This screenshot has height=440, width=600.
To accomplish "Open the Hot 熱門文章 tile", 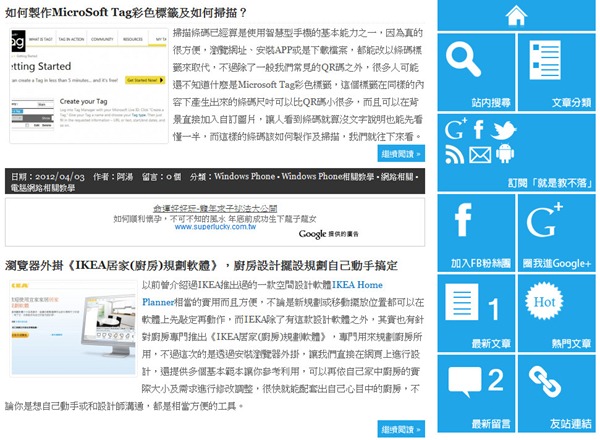I will pyautogui.click(x=557, y=313).
